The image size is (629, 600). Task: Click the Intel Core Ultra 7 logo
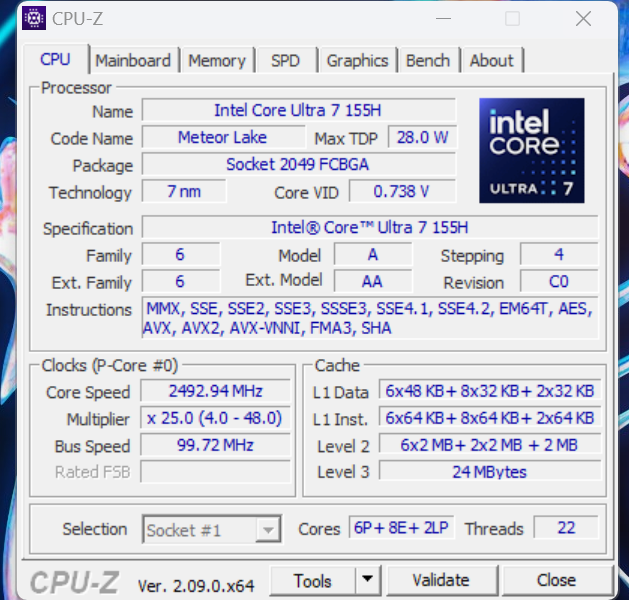click(x=531, y=150)
